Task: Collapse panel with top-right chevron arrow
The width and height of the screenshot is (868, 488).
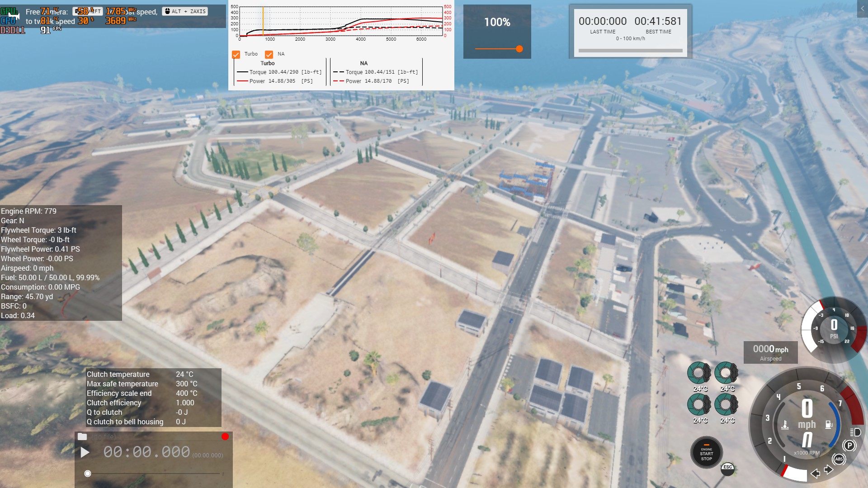Action: 862,9
